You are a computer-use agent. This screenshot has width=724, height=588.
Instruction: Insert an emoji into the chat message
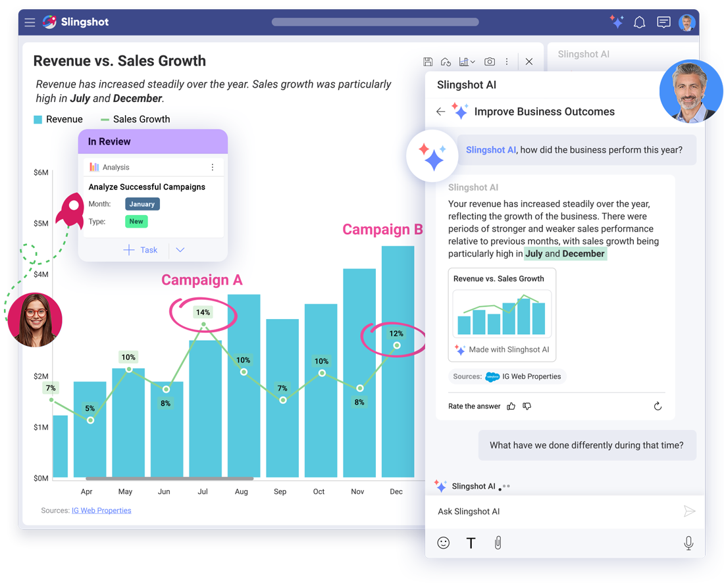[444, 543]
